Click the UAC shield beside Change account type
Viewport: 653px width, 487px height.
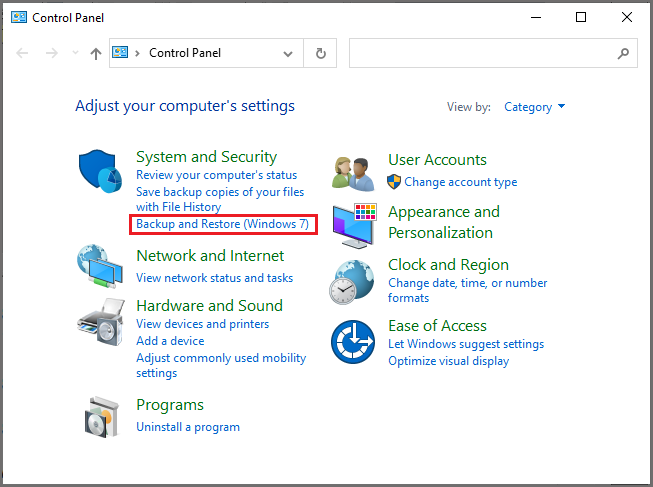[394, 182]
